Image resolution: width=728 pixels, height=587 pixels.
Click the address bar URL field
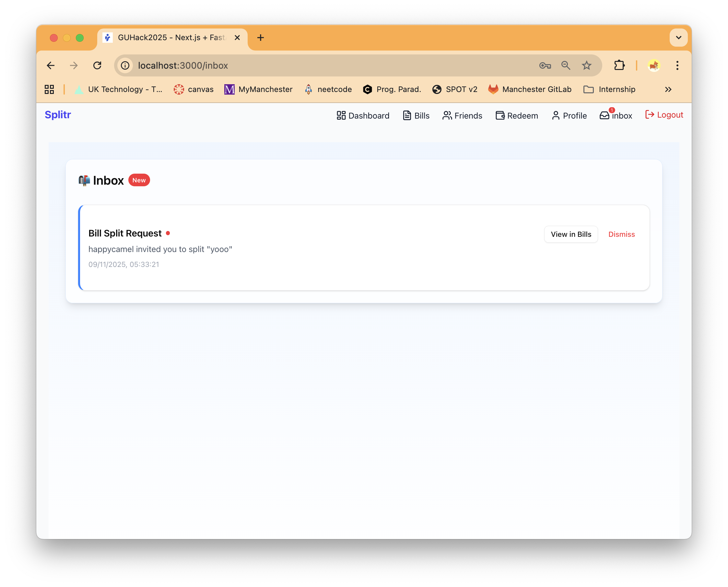tap(304, 65)
